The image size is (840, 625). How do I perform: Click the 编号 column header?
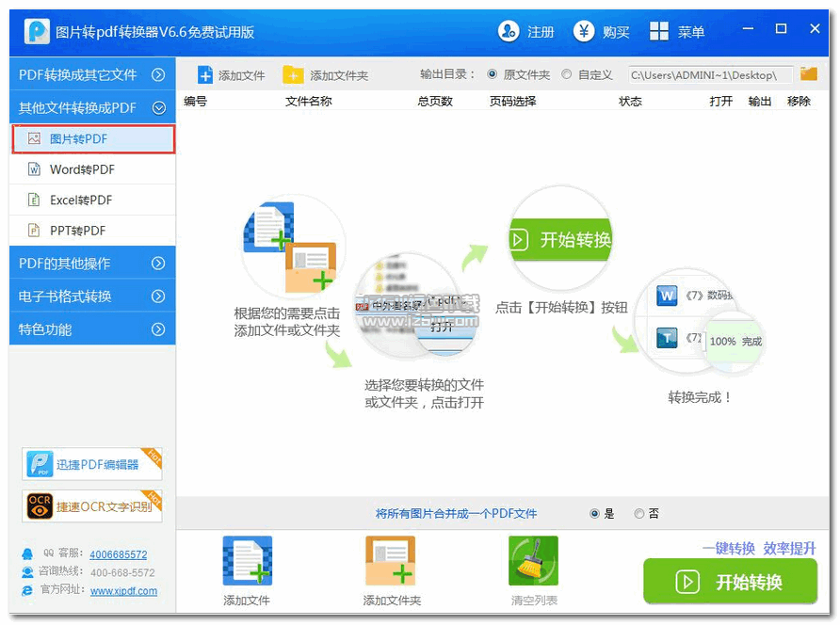(x=195, y=101)
